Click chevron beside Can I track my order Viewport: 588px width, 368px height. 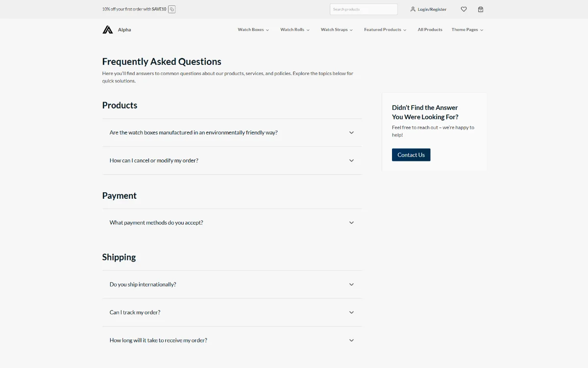[351, 313]
